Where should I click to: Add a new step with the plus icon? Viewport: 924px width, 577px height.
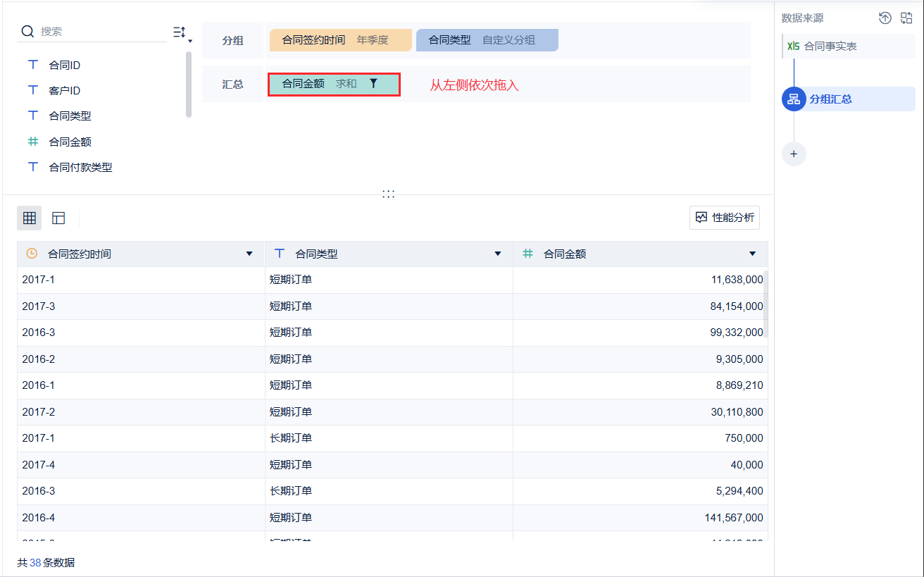coord(794,154)
